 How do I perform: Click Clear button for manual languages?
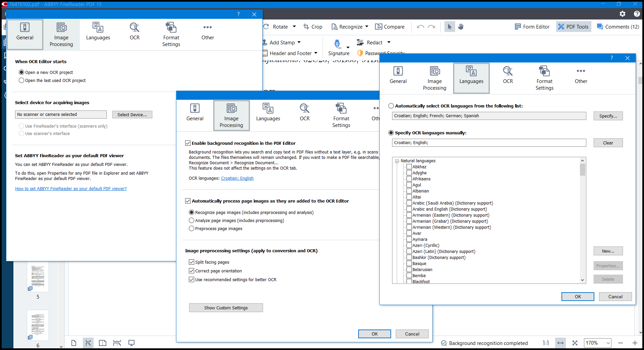608,143
